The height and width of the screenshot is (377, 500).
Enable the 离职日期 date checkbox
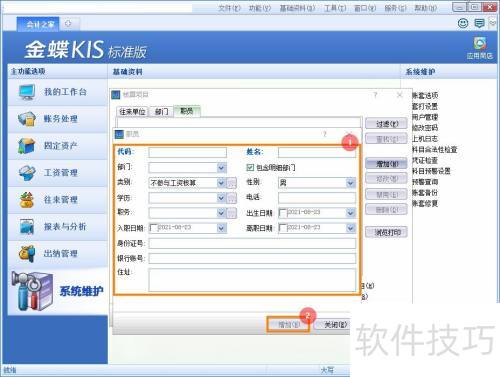pos(283,228)
